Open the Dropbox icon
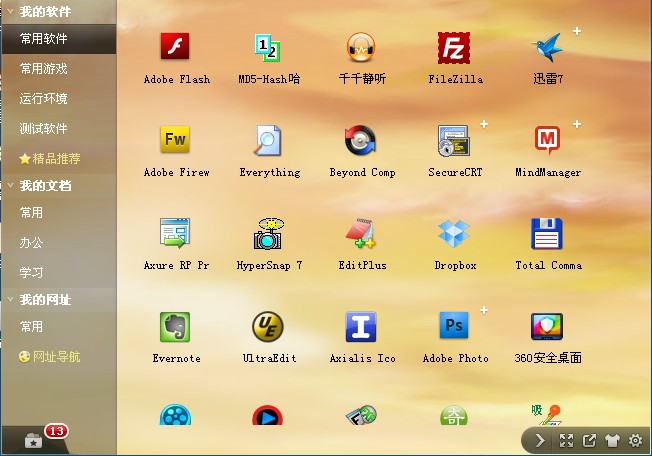Viewport: 652px width, 456px height. [454, 233]
